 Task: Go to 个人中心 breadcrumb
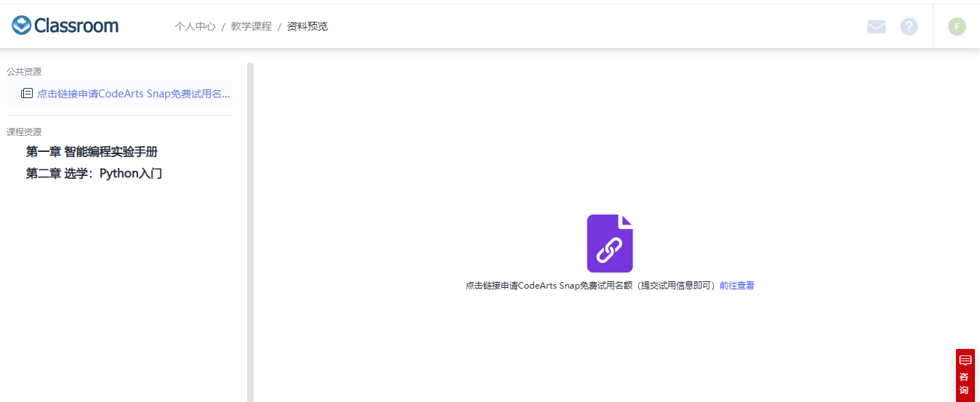coord(195,26)
